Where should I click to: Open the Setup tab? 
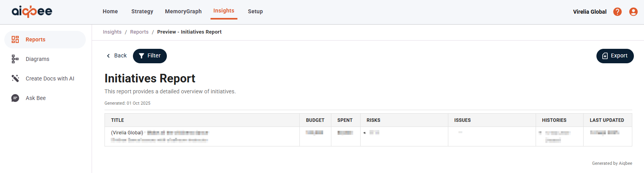coord(255,11)
